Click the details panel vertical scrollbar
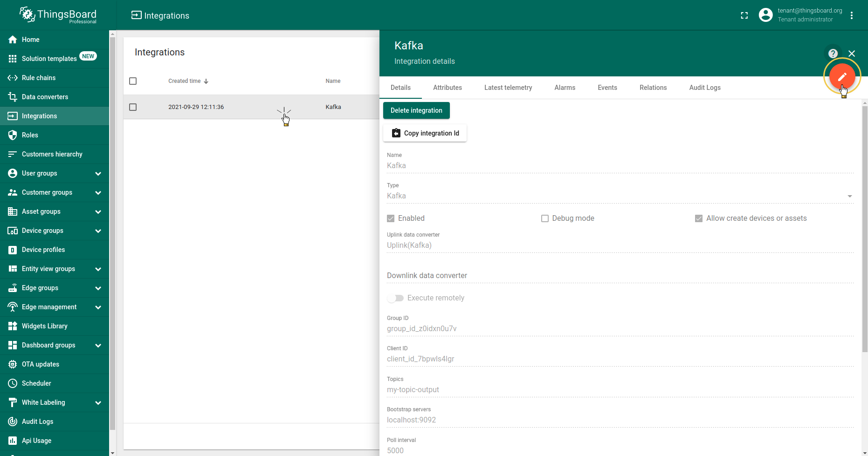Image resolution: width=868 pixels, height=456 pixels. [x=864, y=228]
